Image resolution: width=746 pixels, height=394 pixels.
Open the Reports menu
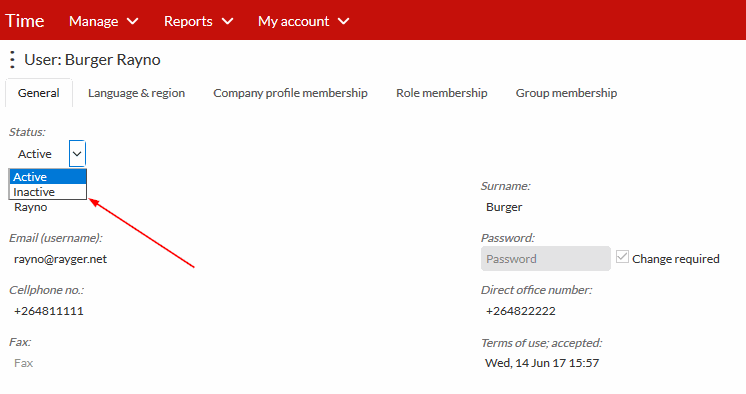click(199, 21)
